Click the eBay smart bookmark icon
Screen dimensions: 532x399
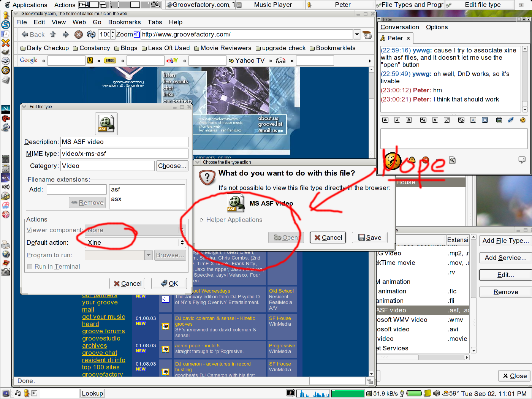pos(172,60)
